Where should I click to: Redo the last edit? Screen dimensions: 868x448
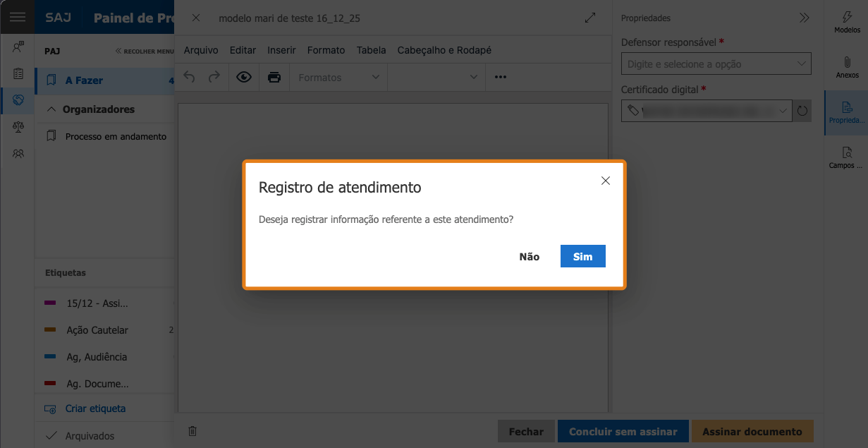pyautogui.click(x=214, y=77)
